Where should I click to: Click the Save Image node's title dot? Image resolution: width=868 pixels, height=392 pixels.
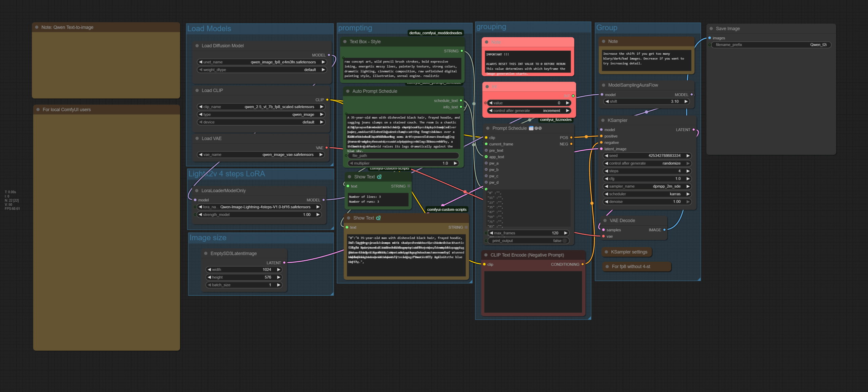tap(711, 29)
